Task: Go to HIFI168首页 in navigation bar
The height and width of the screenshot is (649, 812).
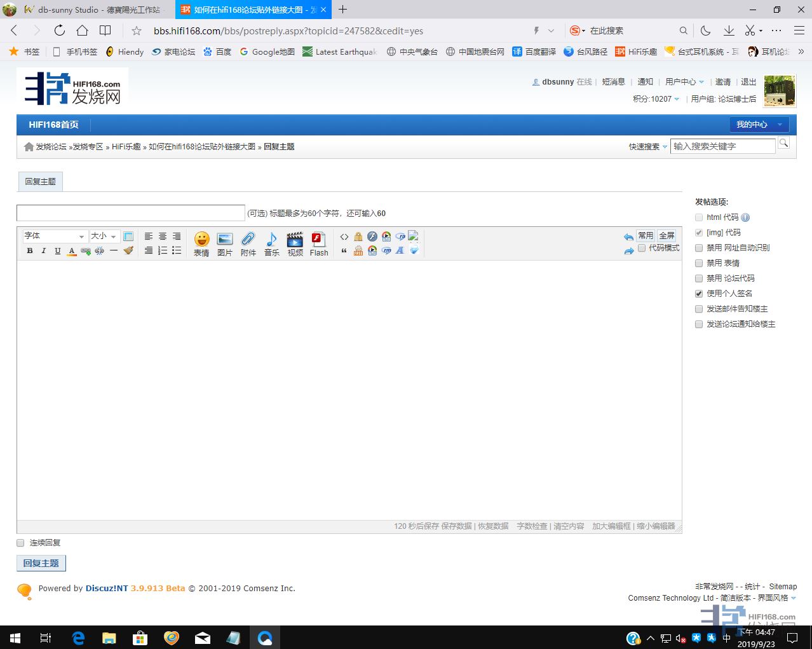Action: pos(54,125)
